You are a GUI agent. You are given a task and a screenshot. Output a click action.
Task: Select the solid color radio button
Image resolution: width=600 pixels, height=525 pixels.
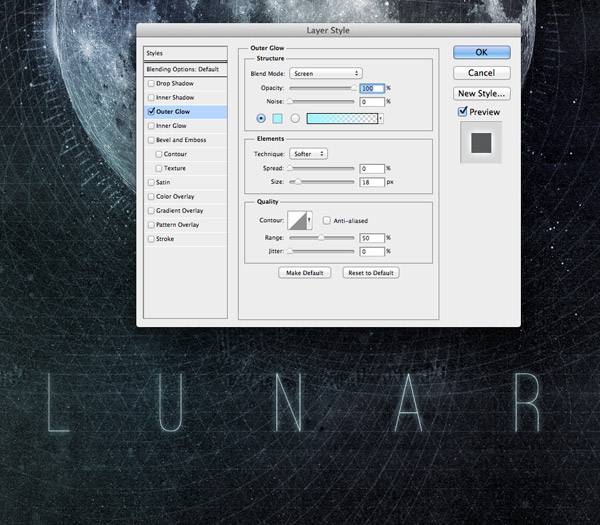point(262,118)
